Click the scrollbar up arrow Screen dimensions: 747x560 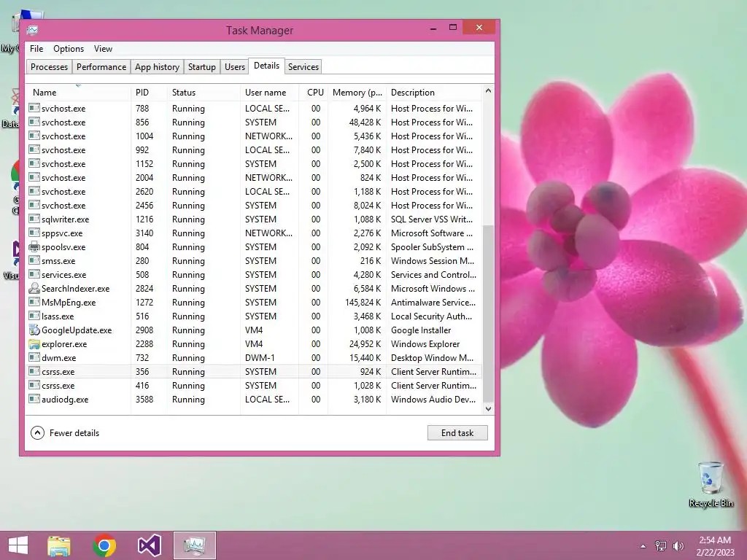(488, 90)
